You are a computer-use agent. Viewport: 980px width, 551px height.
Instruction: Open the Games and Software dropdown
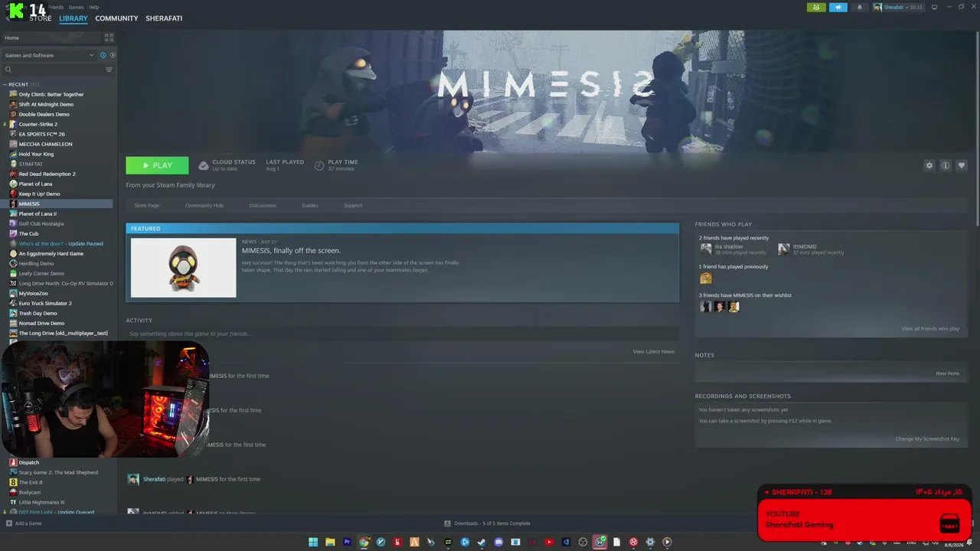[x=49, y=55]
